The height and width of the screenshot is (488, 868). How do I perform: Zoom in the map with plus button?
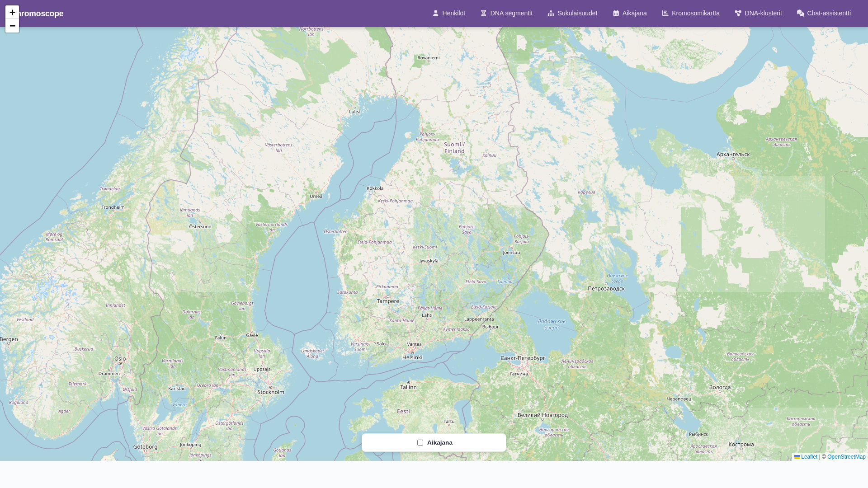coord(12,12)
